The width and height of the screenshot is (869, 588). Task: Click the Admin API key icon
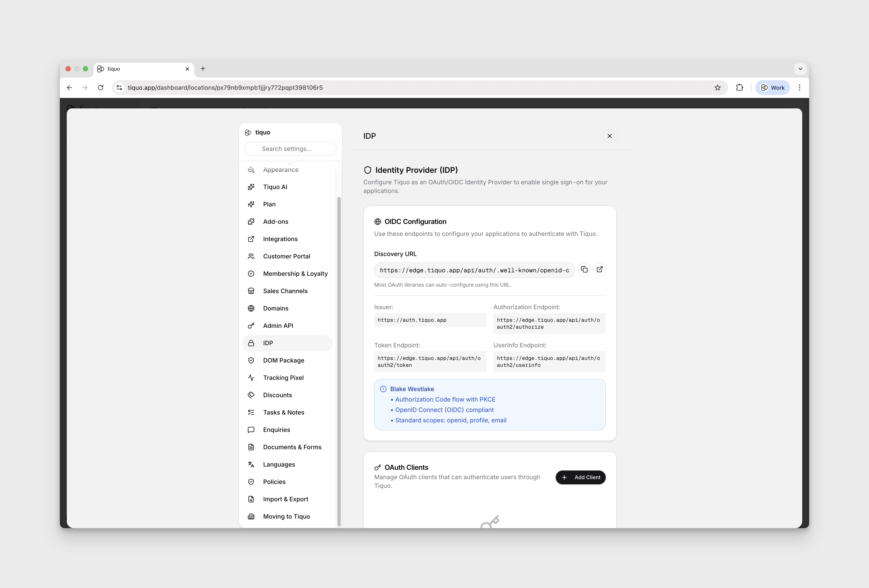[251, 326]
